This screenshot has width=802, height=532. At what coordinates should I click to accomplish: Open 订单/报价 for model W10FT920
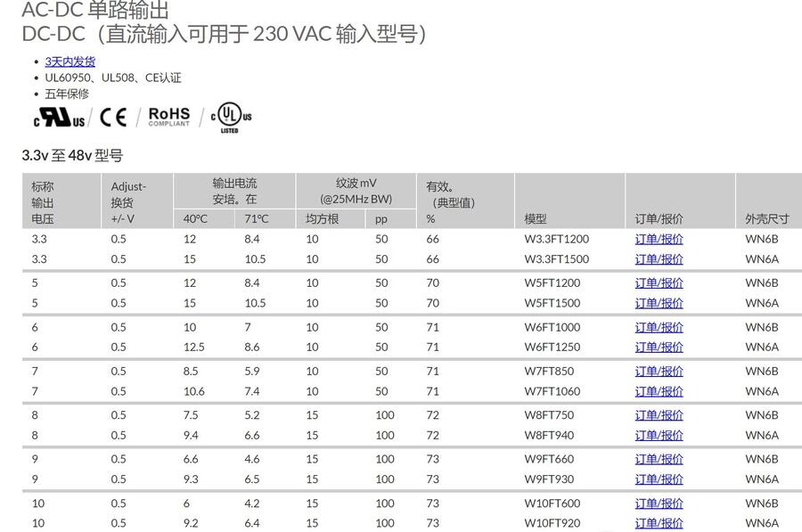659,523
